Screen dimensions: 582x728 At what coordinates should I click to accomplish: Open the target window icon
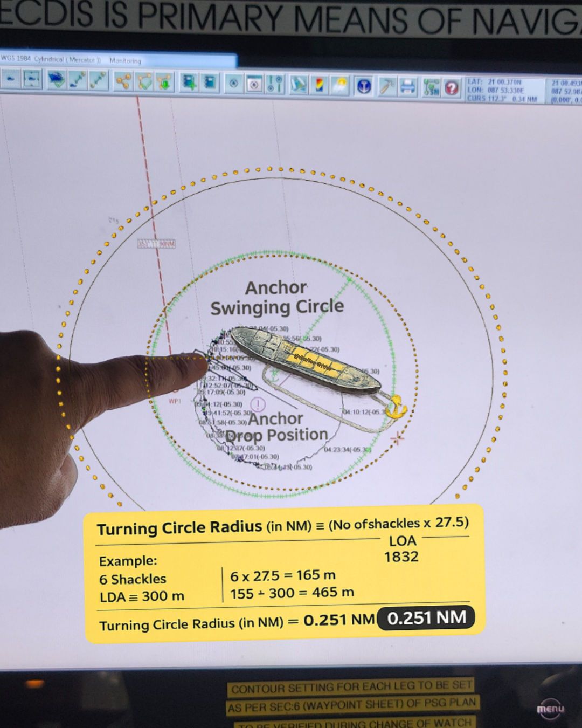(x=254, y=84)
